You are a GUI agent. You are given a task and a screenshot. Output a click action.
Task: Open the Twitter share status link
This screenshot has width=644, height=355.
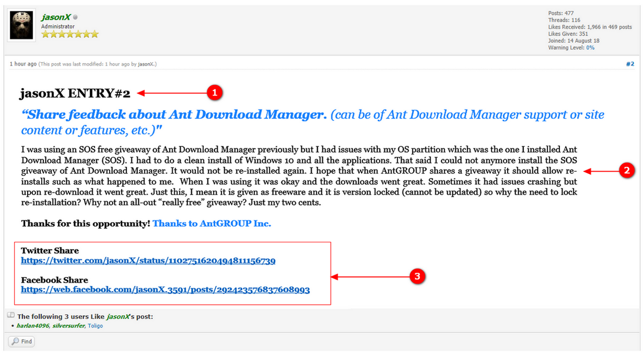pos(148,260)
